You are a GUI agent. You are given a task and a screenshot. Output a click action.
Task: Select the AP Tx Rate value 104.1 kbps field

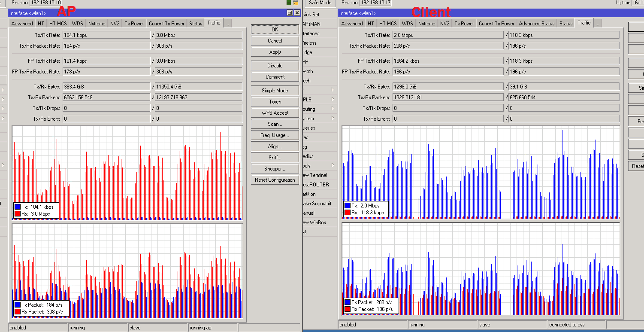pyautogui.click(x=106, y=35)
